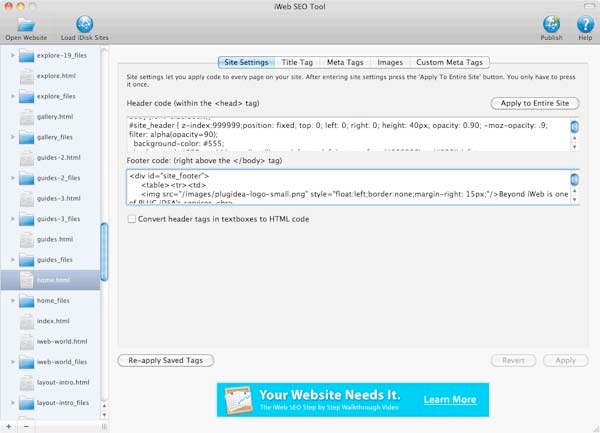The width and height of the screenshot is (600, 433).
Task: Open the Custom Meta Tags tab
Action: (450, 62)
